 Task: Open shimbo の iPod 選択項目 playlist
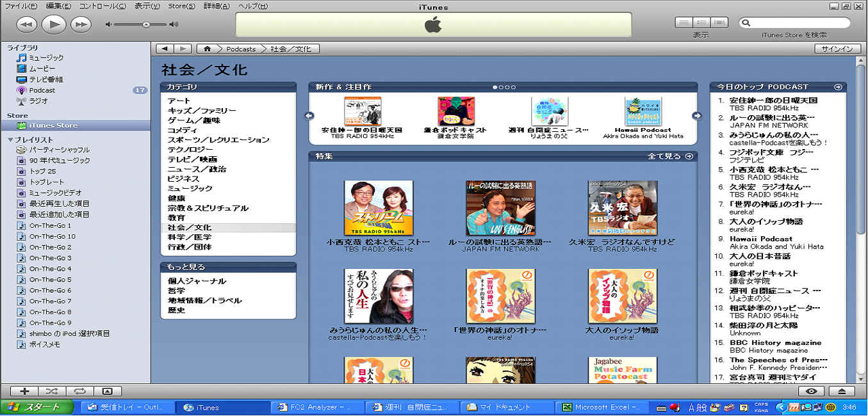63,333
